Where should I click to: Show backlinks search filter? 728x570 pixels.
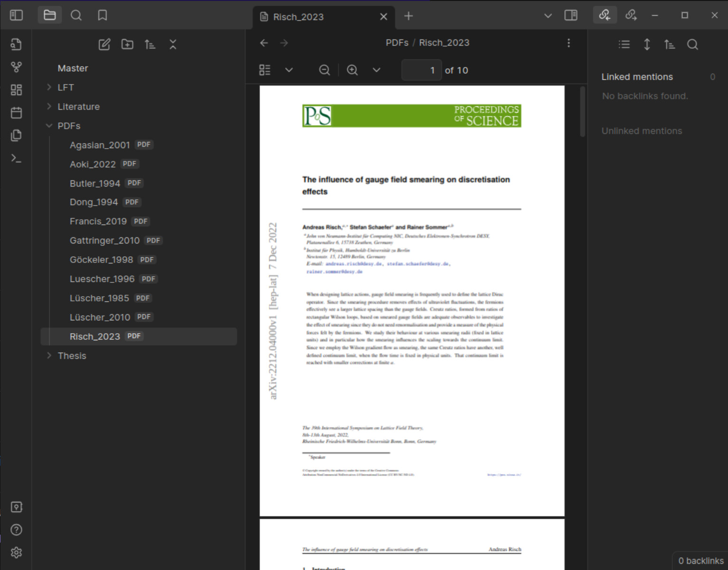tap(692, 45)
